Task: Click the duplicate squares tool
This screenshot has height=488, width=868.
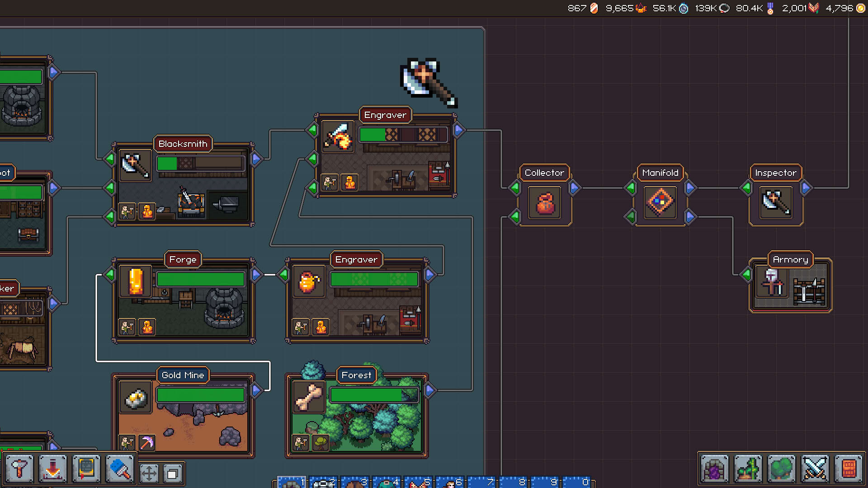Action: pos(172,474)
